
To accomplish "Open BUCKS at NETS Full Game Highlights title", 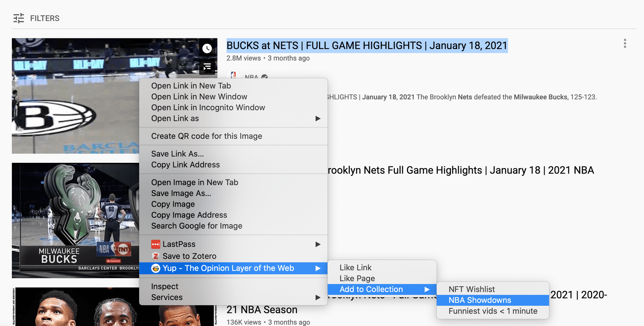I will click(367, 46).
